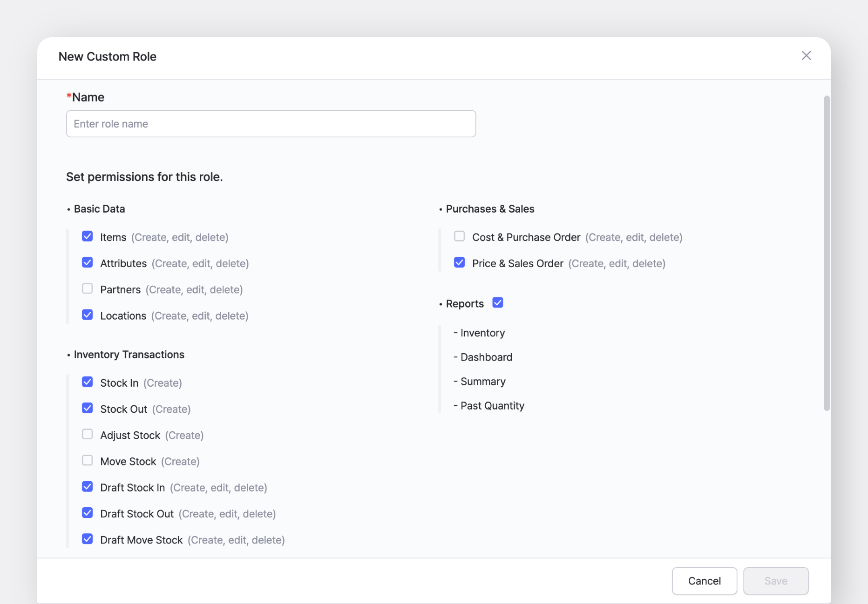Disable the Stock Out permission

click(87, 408)
